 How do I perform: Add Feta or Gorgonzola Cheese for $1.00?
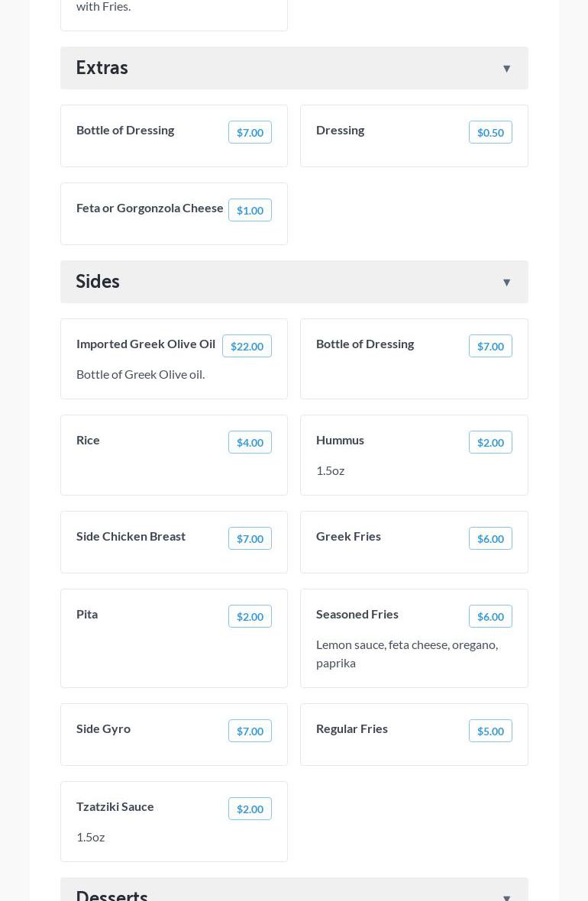coord(250,210)
